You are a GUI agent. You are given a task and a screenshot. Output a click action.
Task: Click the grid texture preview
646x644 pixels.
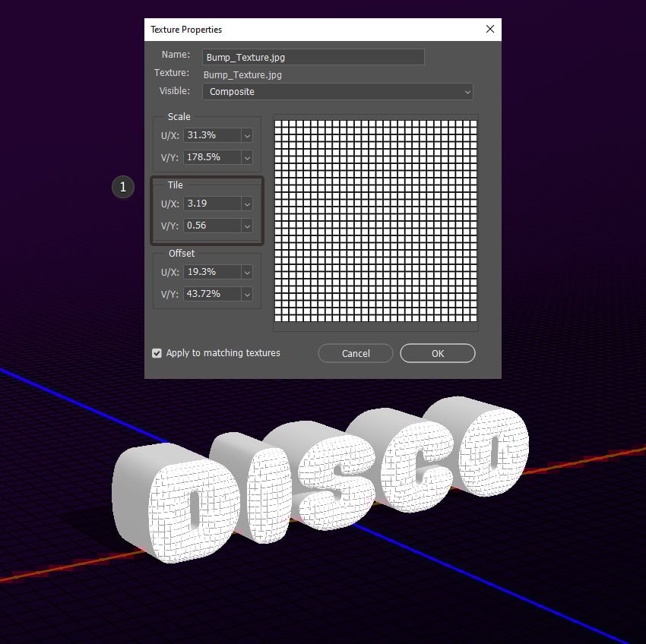375,221
